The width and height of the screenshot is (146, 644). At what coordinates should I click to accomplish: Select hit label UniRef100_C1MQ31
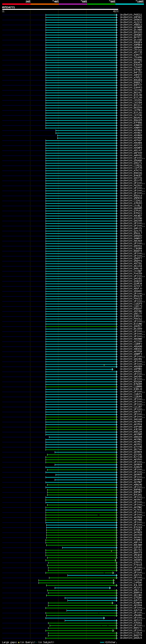pyautogui.click(x=131, y=165)
